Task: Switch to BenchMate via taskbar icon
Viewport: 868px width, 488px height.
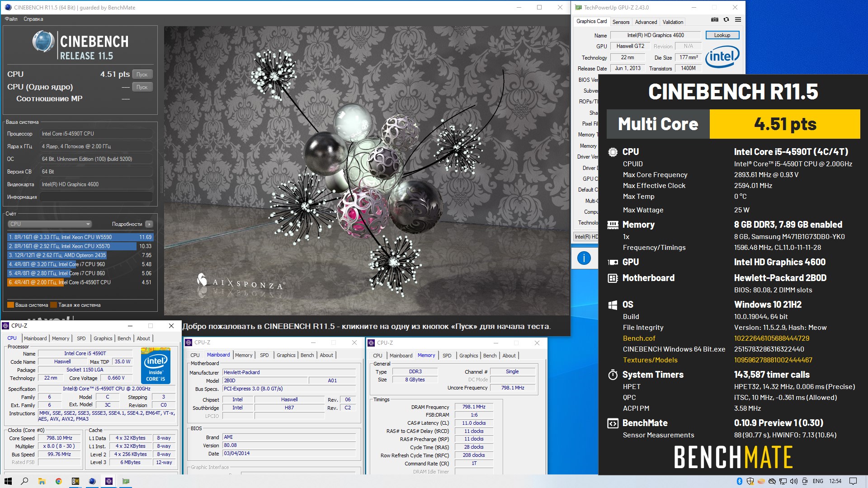Action: pos(75,481)
